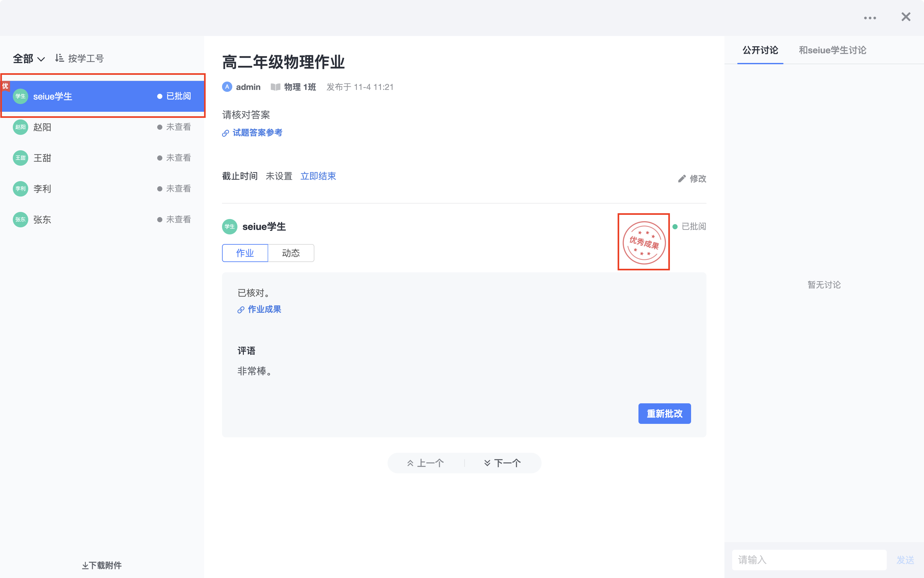Click the 非常棒。 comment text
The height and width of the screenshot is (578, 924).
click(255, 371)
